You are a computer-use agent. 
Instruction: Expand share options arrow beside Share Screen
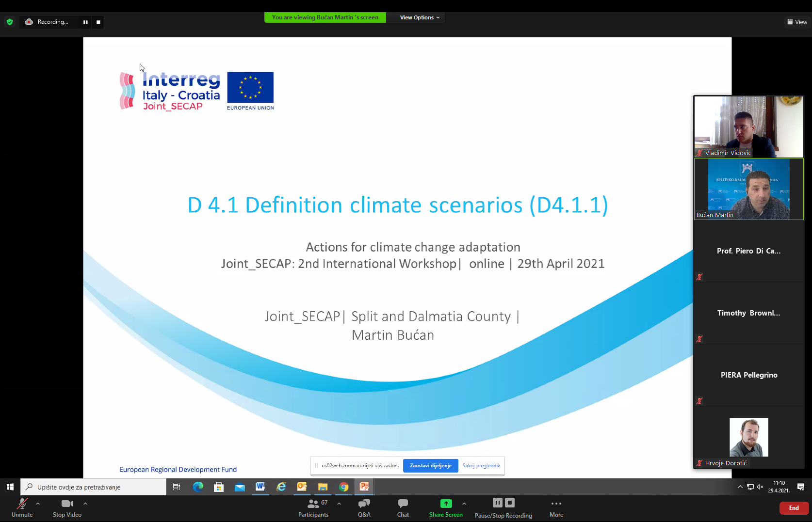pyautogui.click(x=464, y=504)
